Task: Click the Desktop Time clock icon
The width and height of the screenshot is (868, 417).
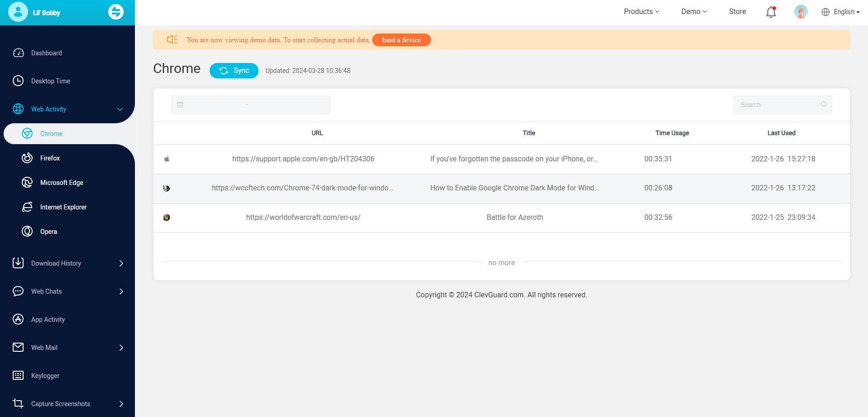Action: pyautogui.click(x=18, y=81)
